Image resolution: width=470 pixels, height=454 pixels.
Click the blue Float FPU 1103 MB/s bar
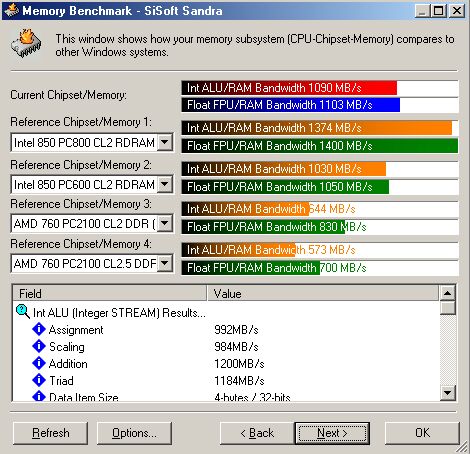click(291, 105)
